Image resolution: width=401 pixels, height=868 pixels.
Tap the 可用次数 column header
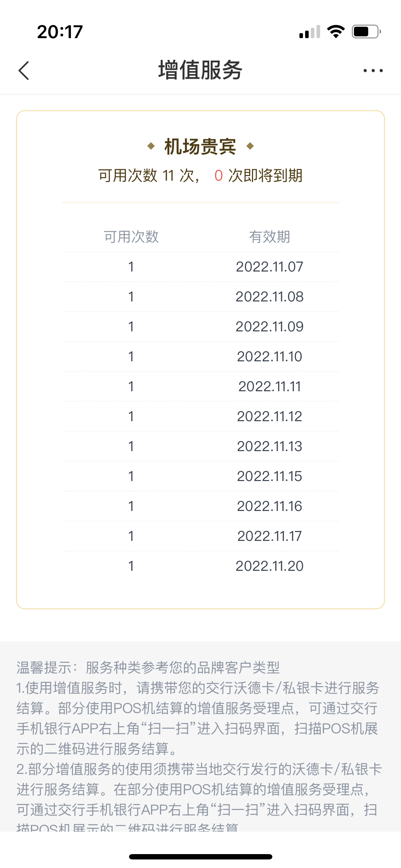pos(131,237)
